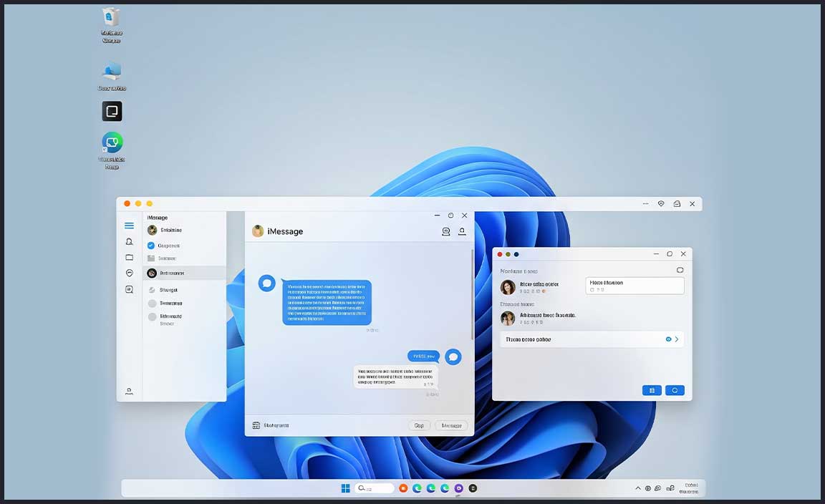
Task: Toggle the blue checkmark in conversation list
Action: pyautogui.click(x=151, y=246)
